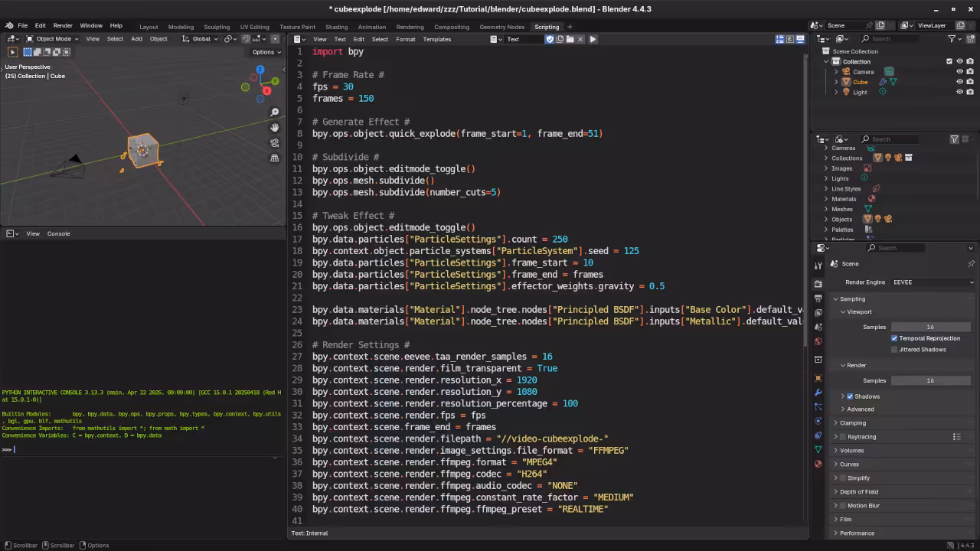The width and height of the screenshot is (980, 551).
Task: Uncheck the Shadows checkbox
Action: pos(850,396)
